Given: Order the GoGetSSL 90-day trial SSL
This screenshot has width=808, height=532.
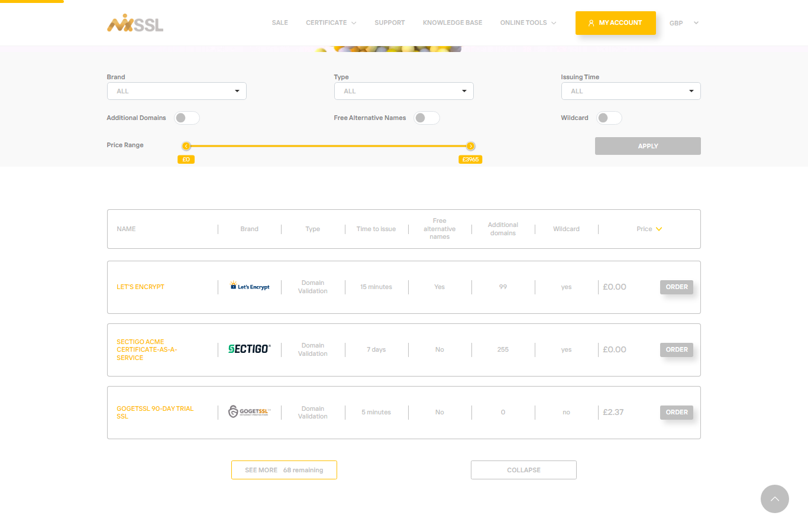Looking at the screenshot, I should click(677, 413).
